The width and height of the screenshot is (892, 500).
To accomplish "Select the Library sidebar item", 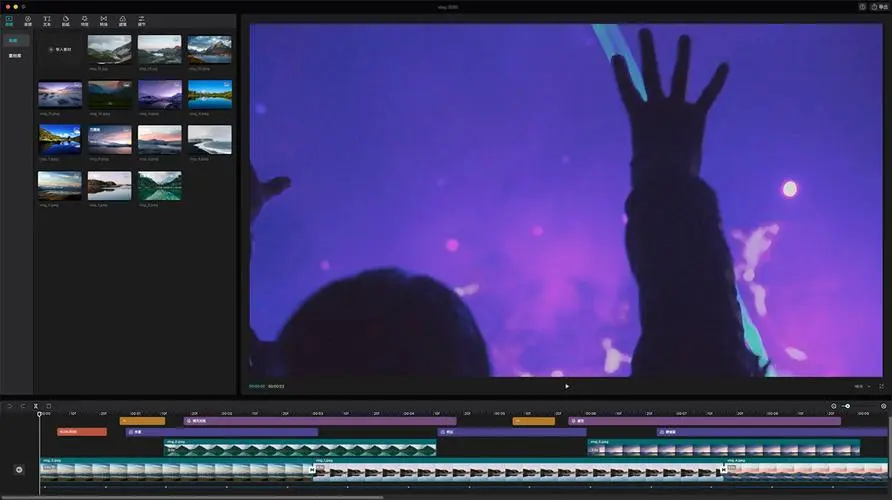I will (15, 55).
